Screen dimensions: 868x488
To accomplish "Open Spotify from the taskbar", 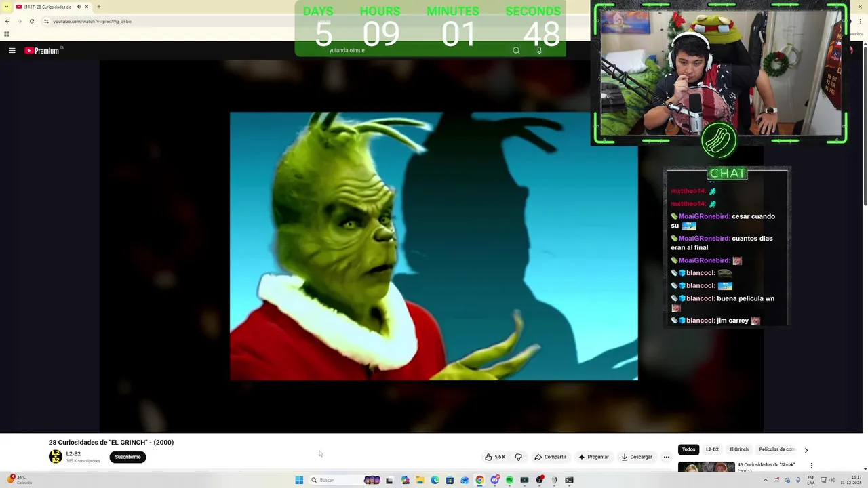I will point(509,480).
